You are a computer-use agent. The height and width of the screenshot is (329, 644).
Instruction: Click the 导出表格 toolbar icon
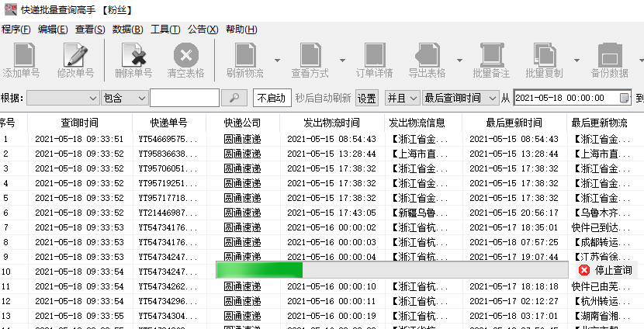click(428, 54)
